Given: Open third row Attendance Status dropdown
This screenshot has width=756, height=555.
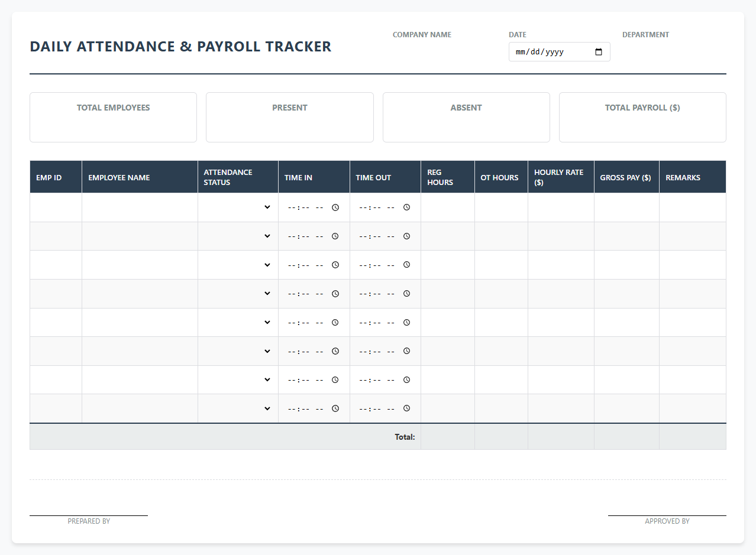Looking at the screenshot, I should tap(238, 265).
